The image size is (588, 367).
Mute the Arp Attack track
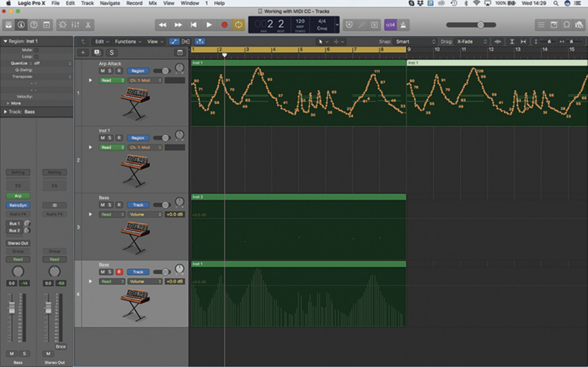(x=102, y=71)
